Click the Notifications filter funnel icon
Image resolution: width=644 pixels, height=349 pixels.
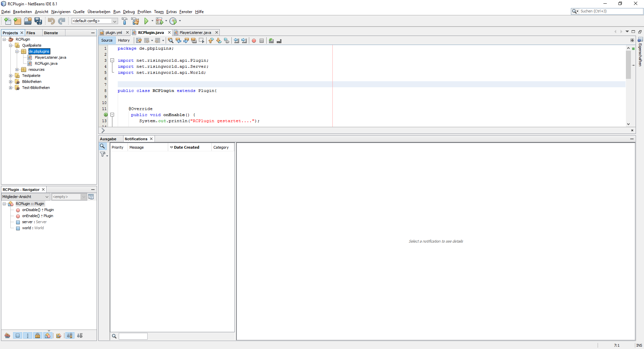pos(103,154)
